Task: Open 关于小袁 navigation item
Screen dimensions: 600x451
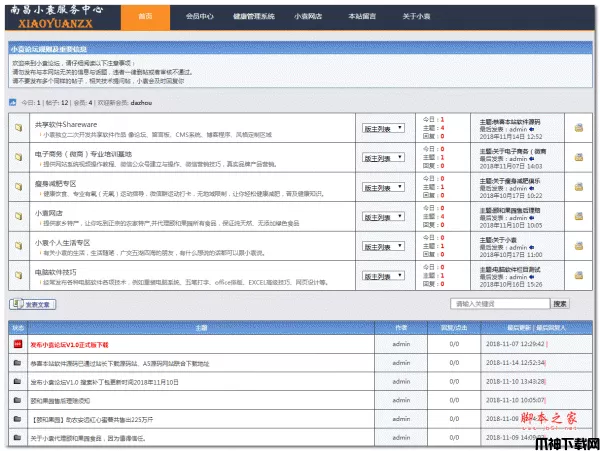Action: [x=416, y=16]
